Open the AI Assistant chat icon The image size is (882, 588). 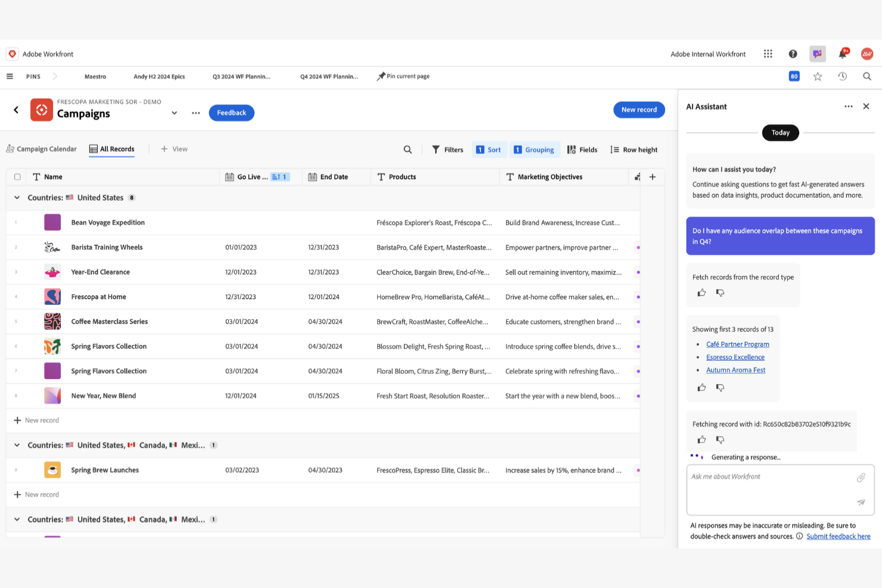pyautogui.click(x=817, y=53)
